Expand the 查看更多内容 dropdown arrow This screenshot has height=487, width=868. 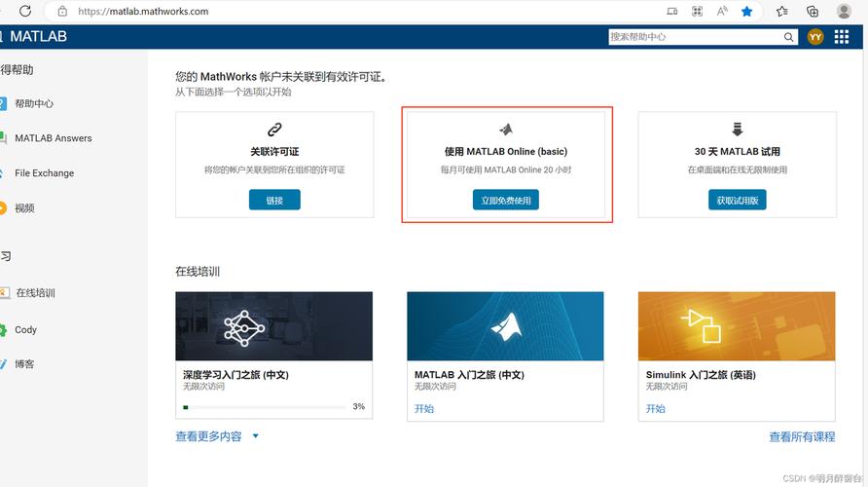pos(255,436)
